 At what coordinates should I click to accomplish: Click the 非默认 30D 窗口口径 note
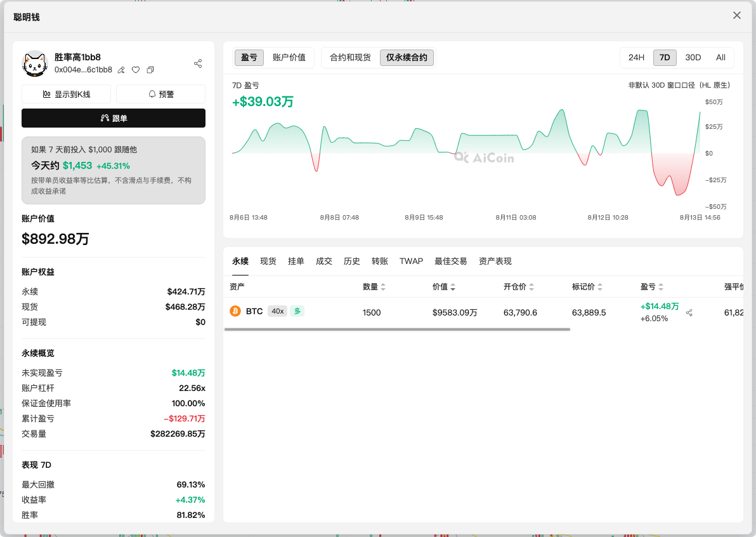(x=679, y=85)
